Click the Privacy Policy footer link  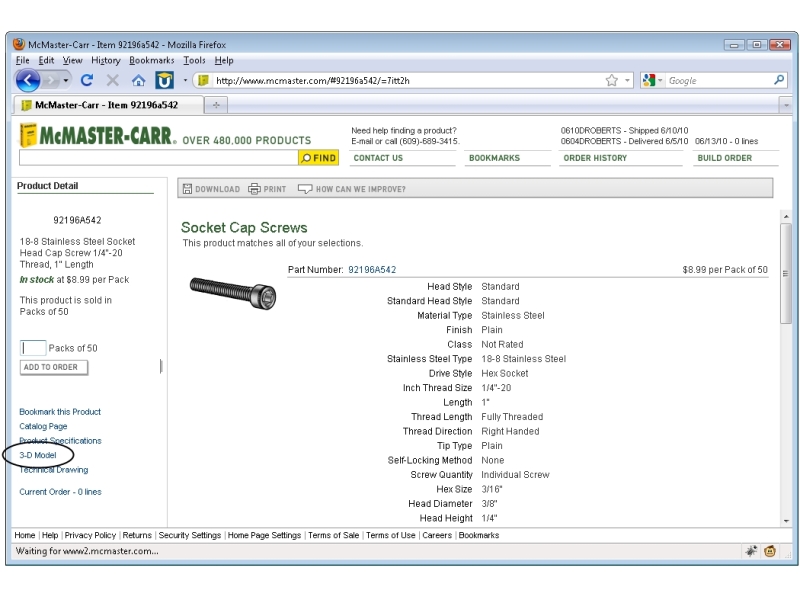[x=90, y=535]
